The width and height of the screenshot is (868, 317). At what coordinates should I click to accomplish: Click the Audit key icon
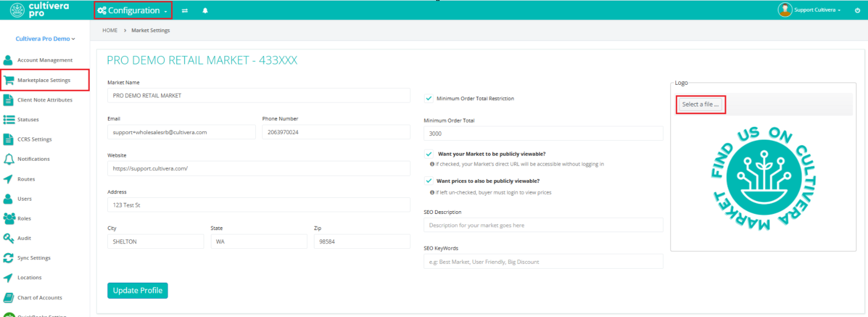click(8, 238)
